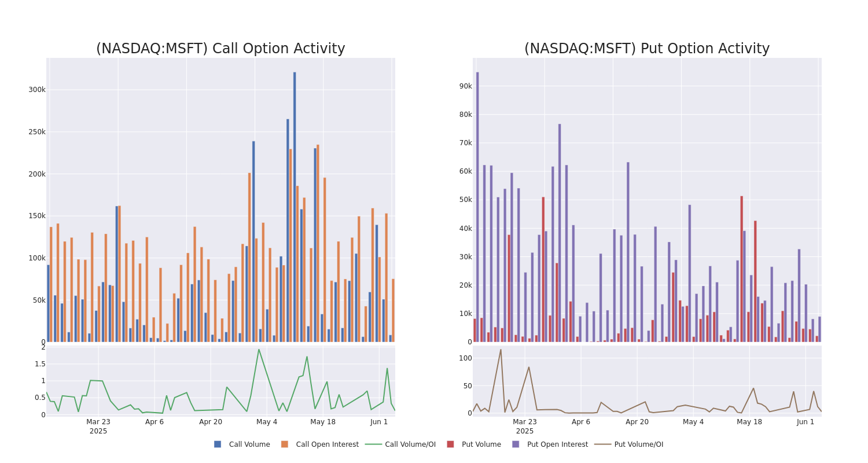
Task: Click 'Jun 1' date under put chart
Action: (x=806, y=422)
